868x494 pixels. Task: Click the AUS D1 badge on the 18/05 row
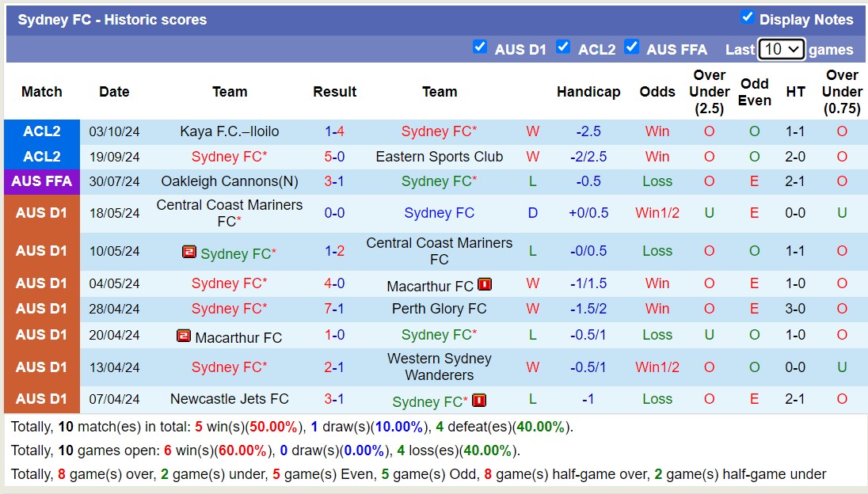(x=42, y=212)
